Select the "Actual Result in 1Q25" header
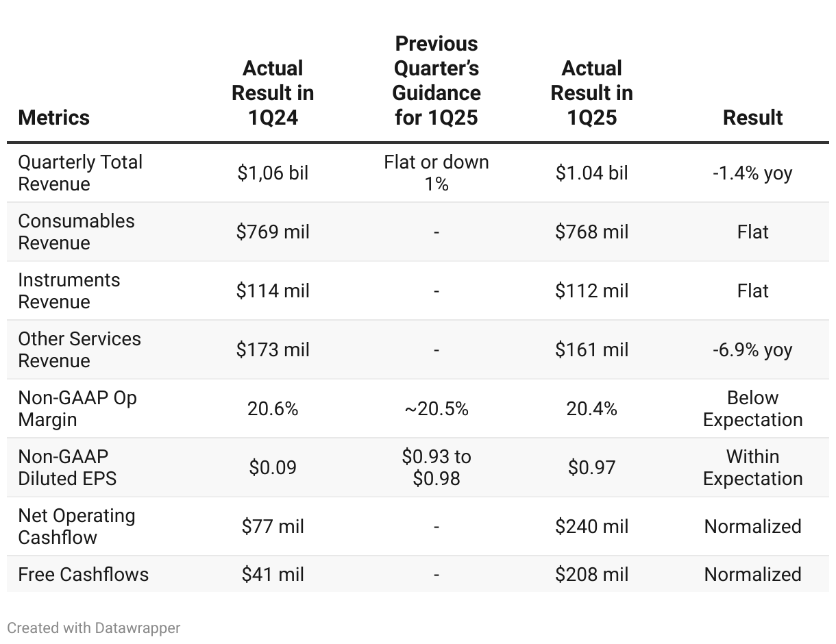The height and width of the screenshot is (644, 836). point(591,93)
